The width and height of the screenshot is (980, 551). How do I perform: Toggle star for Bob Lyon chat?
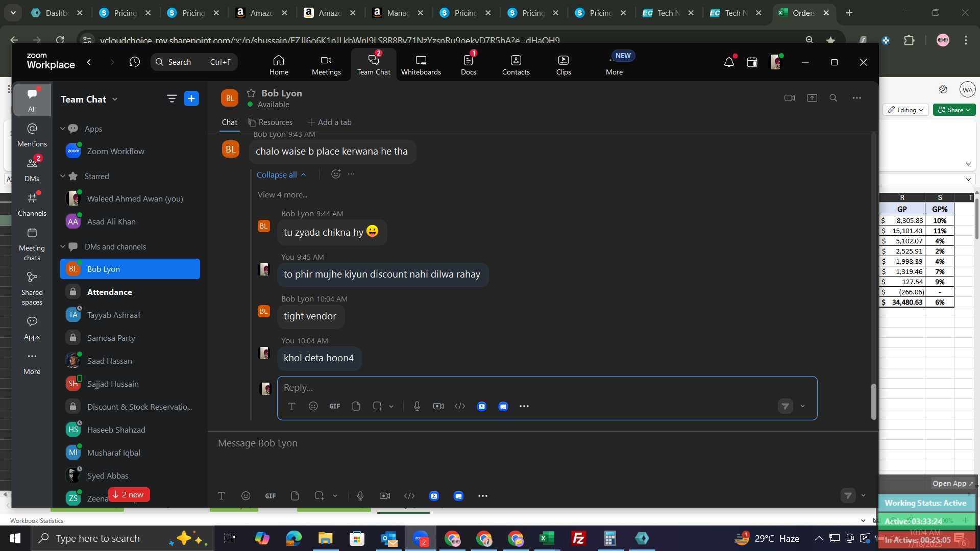251,93
